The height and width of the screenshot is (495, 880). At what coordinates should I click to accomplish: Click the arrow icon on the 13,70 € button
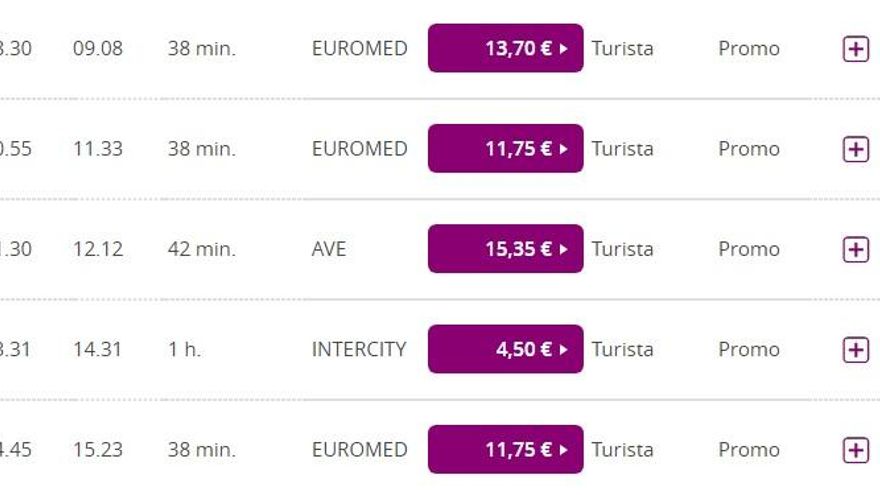(x=564, y=48)
